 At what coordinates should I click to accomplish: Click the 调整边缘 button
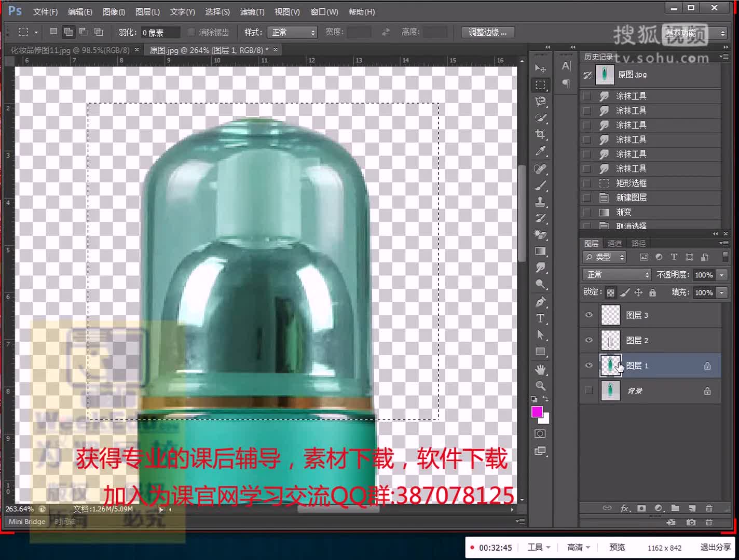pyautogui.click(x=487, y=32)
